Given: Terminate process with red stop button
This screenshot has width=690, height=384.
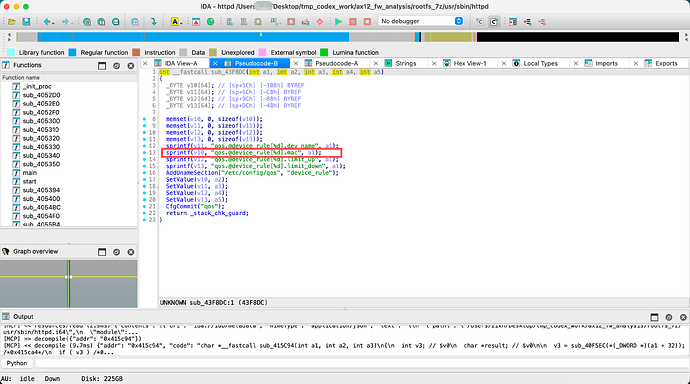Looking at the screenshot, I should coord(367,22).
